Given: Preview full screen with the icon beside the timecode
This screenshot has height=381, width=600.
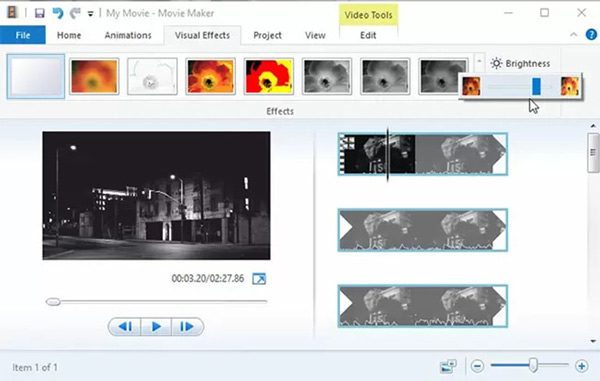Looking at the screenshot, I should 259,278.
